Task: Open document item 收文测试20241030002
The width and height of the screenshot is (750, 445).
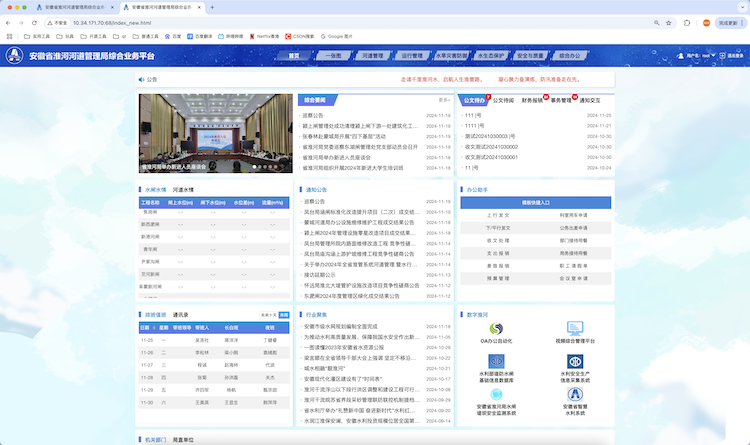Action: [491, 147]
